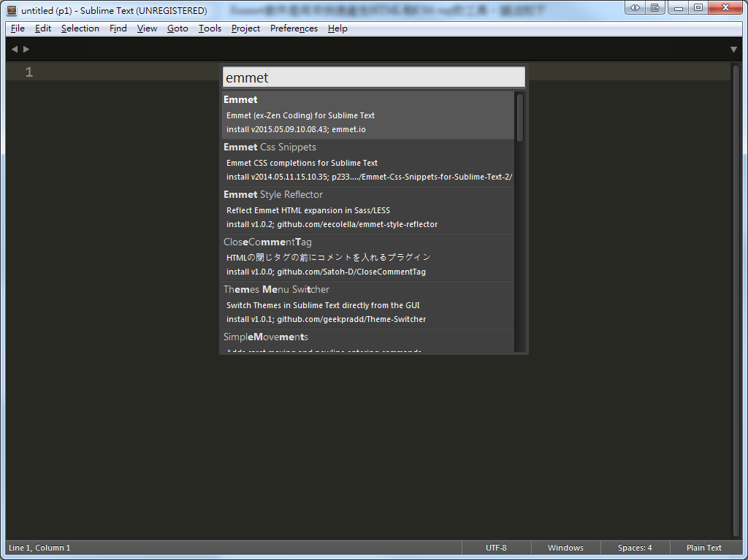Screen dimensions: 748x560
Task: Open the Find menu
Action: point(118,28)
